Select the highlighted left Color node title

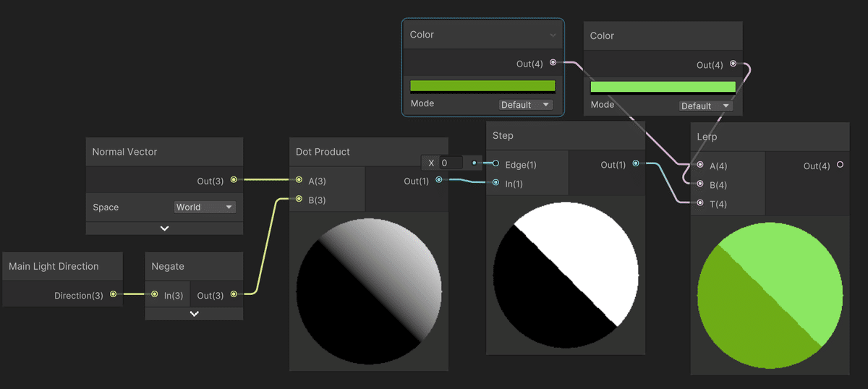(422, 35)
